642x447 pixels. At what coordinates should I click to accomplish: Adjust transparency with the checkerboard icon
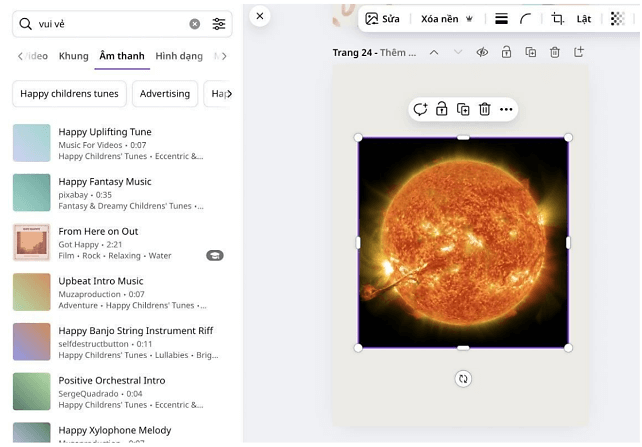coord(617,19)
